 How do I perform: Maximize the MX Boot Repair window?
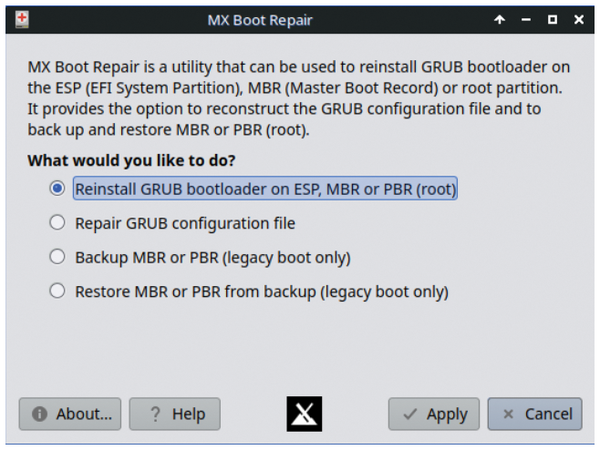point(552,19)
